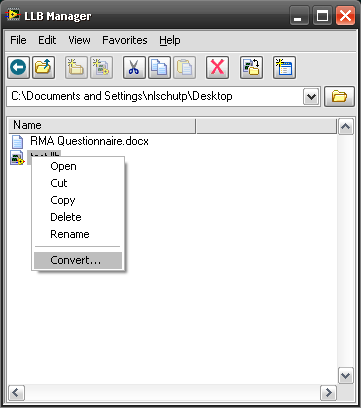Image resolution: width=361 pixels, height=408 pixels.
Task: Create a new LLB icon
Action: [102, 68]
